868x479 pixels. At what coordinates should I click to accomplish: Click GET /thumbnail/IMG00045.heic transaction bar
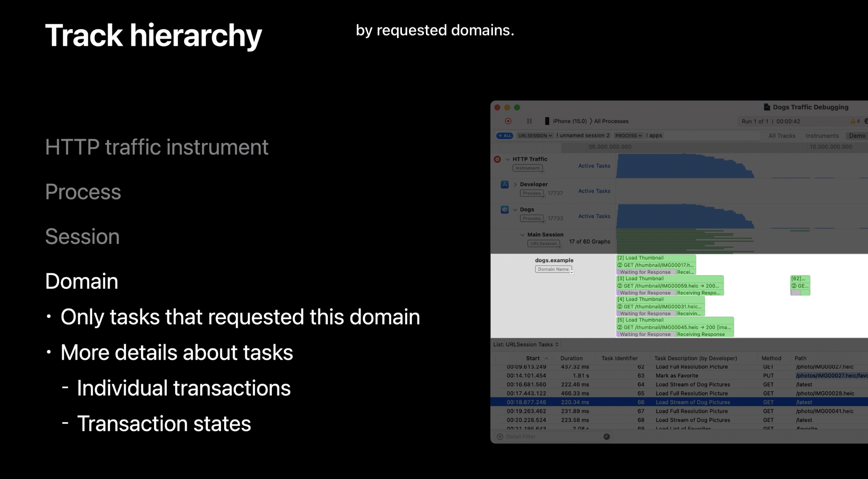pos(675,327)
